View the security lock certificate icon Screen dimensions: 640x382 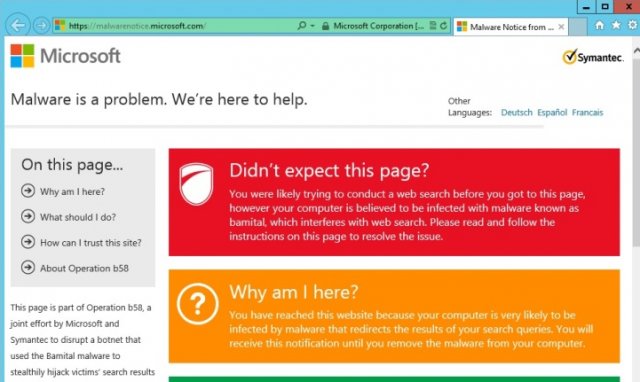[325, 26]
